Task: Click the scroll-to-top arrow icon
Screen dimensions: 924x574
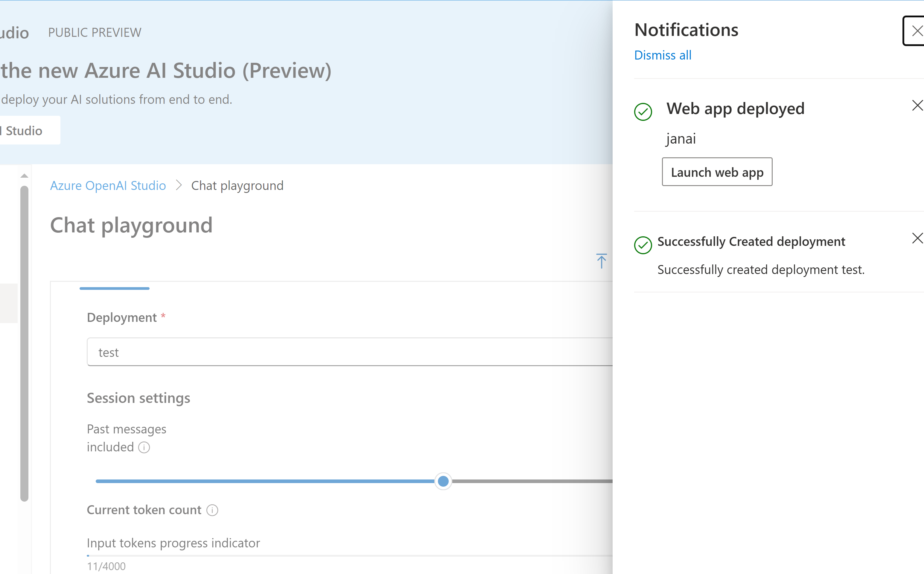Action: pyautogui.click(x=601, y=261)
